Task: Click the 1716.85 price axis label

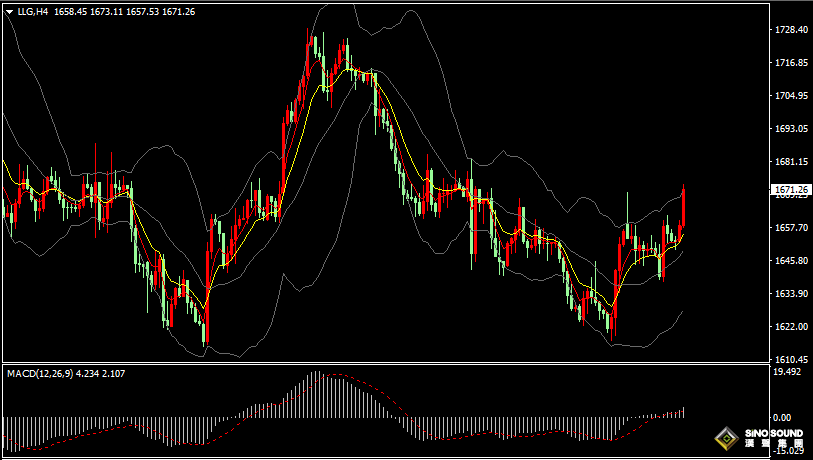Action: click(x=791, y=63)
